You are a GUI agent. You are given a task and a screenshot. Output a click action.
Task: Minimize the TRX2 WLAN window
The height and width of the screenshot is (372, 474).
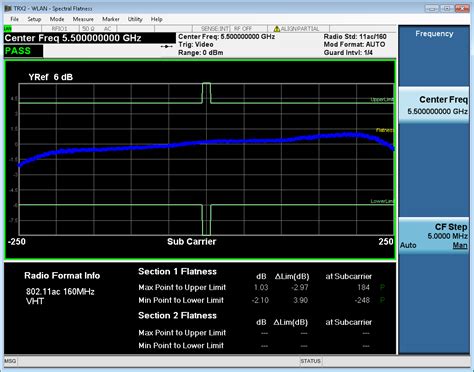pos(432,9)
